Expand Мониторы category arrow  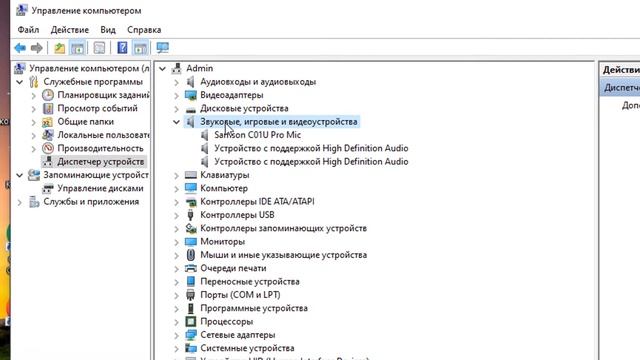pyautogui.click(x=176, y=242)
